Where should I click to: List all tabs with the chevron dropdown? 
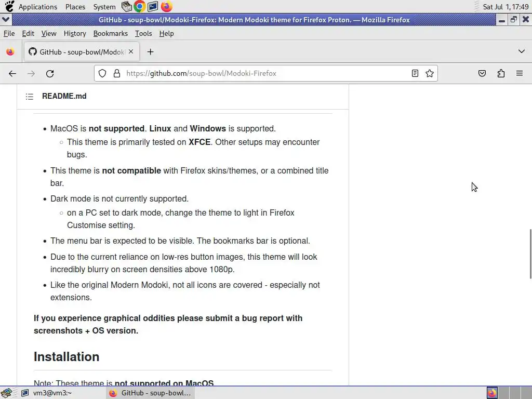click(522, 51)
